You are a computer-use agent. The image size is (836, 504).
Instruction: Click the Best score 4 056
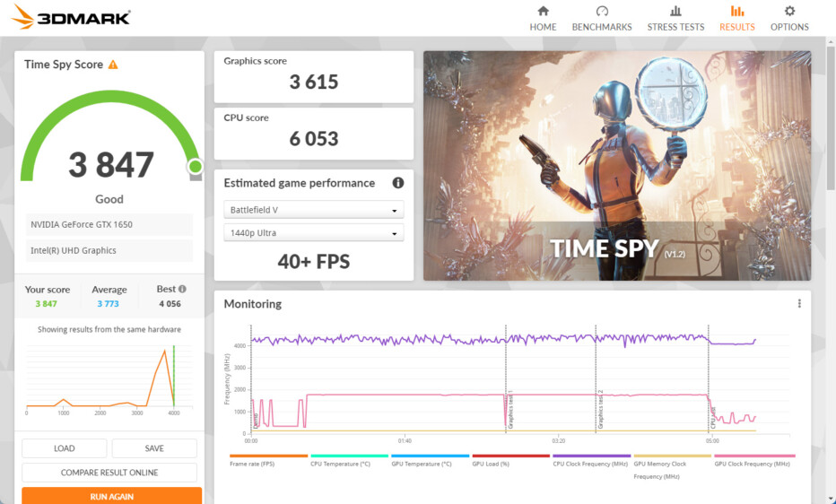coord(170,304)
